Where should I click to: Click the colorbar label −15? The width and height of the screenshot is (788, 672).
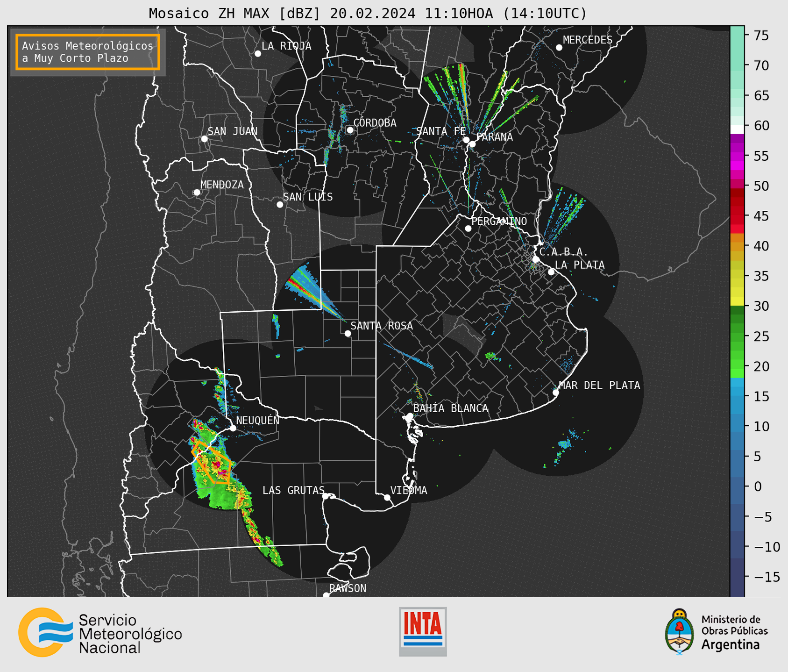tap(767, 576)
